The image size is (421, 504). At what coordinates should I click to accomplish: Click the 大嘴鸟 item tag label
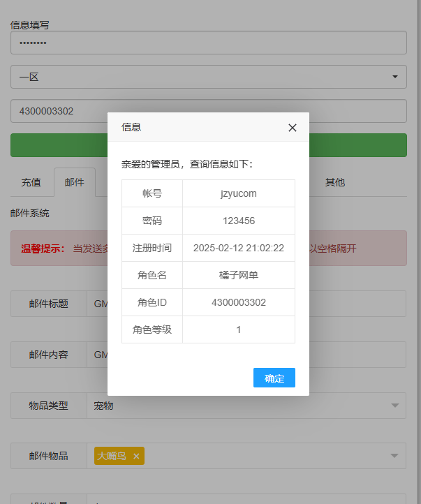click(x=112, y=456)
